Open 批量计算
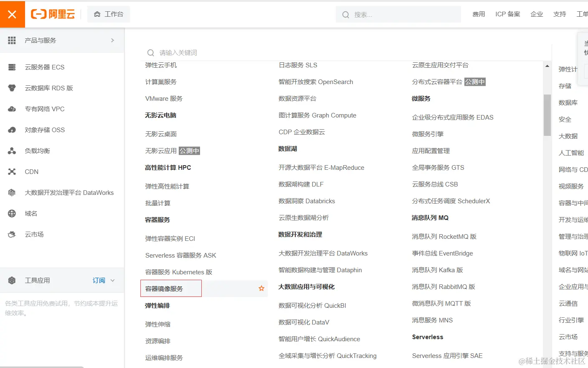The image size is (588, 368). 158,203
